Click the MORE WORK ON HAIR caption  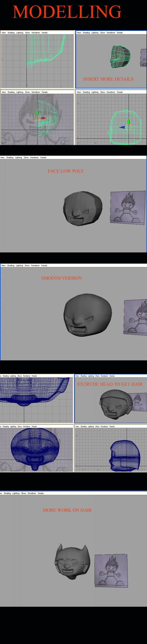click(x=67, y=510)
